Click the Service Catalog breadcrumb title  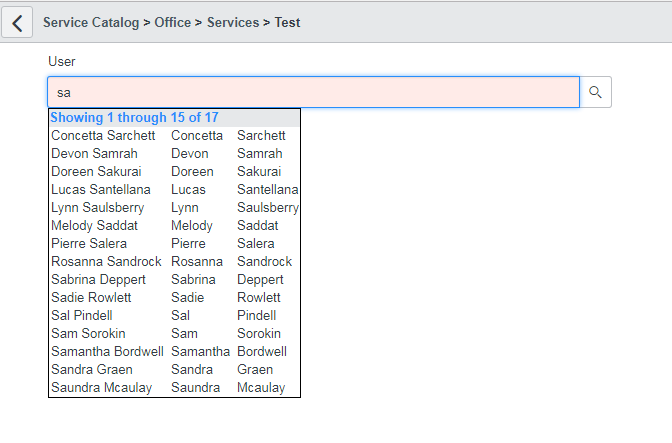(x=90, y=22)
